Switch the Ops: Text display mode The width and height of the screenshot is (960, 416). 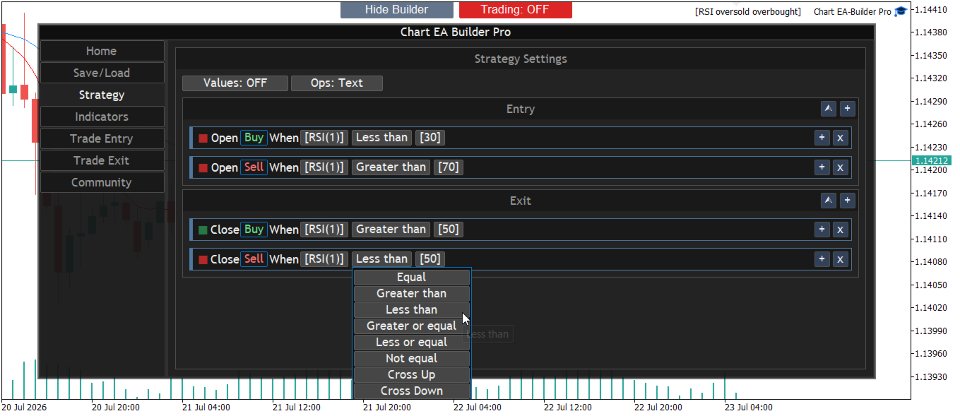337,83
